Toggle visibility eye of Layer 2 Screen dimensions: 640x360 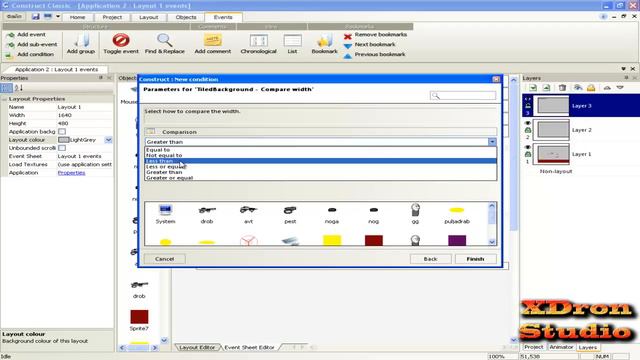point(527,123)
